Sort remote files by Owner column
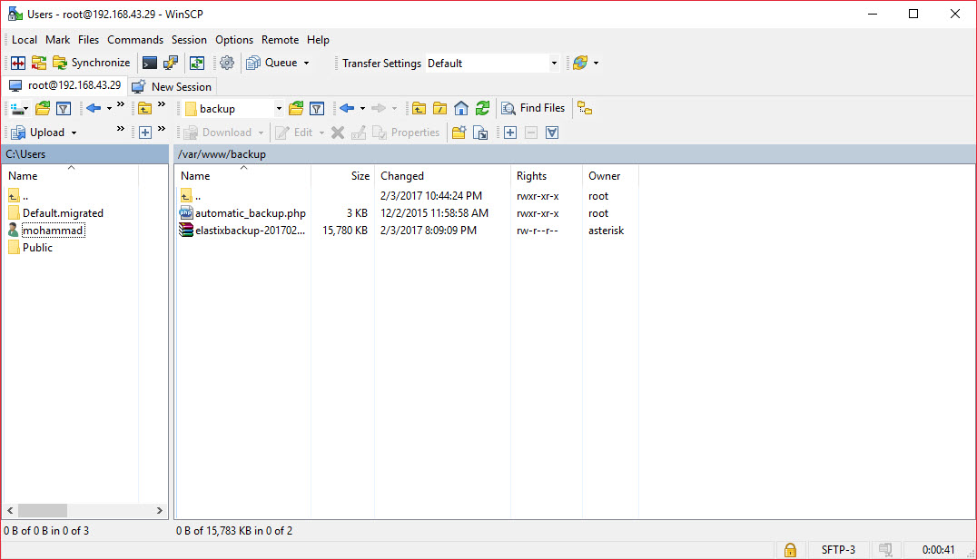Screen dimensions: 977x560 610,176
